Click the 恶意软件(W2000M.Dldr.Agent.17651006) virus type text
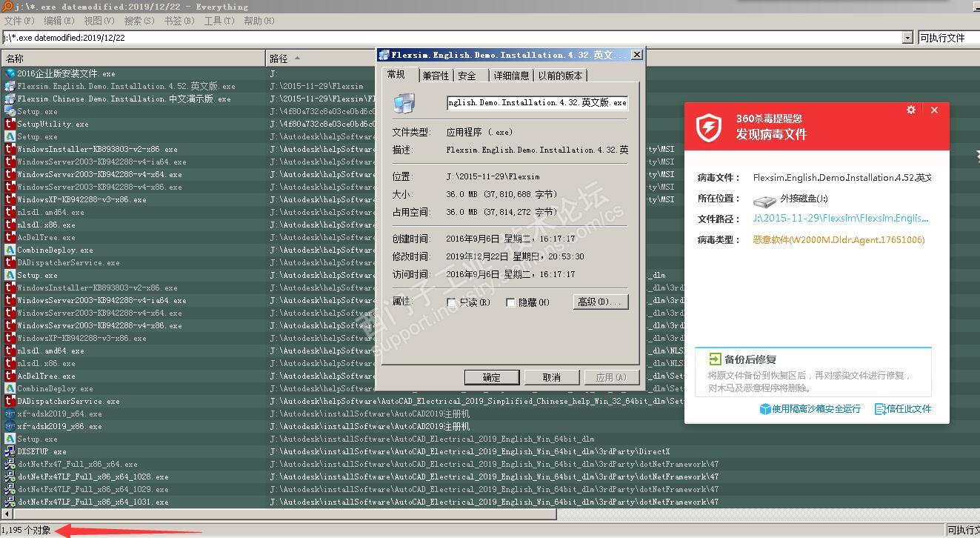 pos(839,240)
